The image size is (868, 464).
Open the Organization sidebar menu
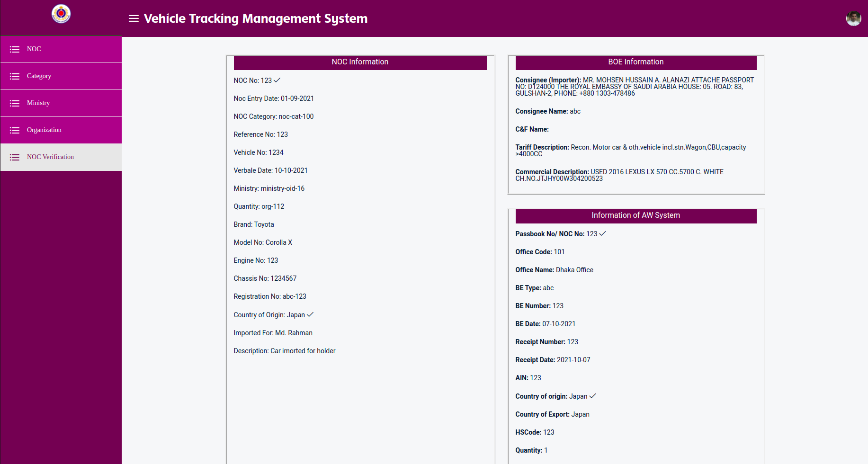(x=61, y=130)
